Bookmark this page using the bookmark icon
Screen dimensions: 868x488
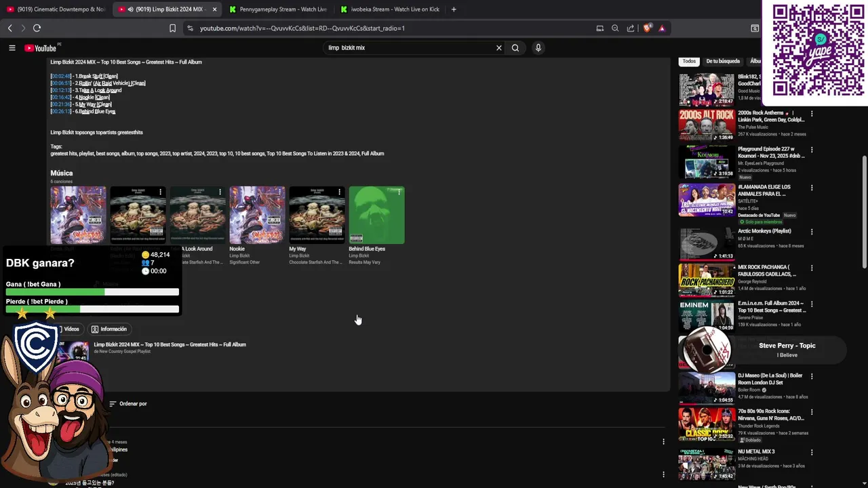pos(172,28)
